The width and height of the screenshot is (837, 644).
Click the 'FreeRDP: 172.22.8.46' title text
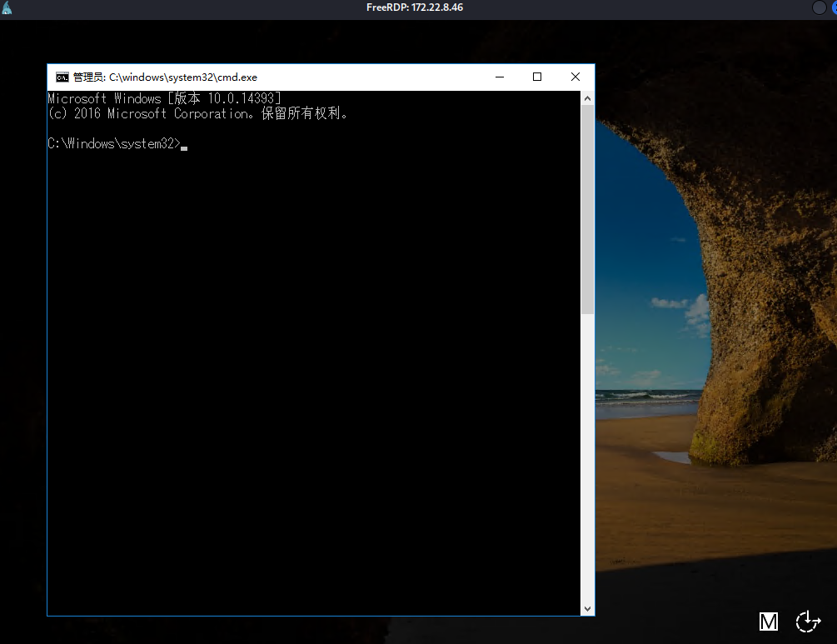click(x=415, y=7)
